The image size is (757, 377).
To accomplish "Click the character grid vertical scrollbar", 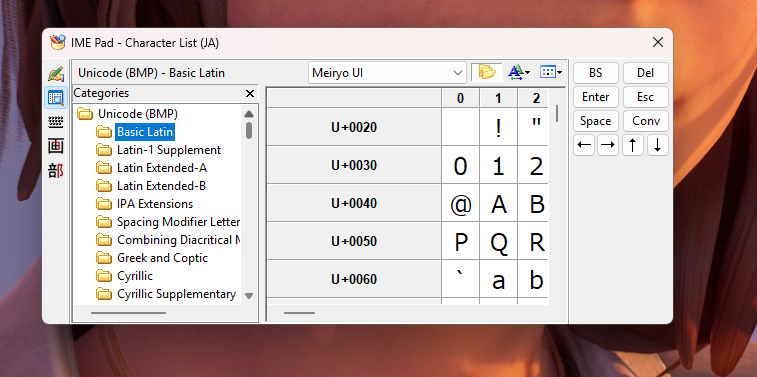I will (x=557, y=113).
